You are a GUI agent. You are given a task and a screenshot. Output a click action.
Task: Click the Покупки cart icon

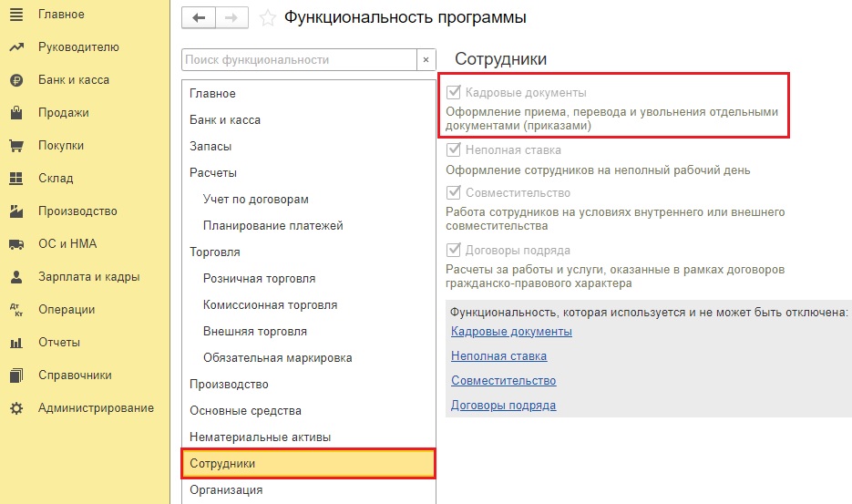pos(16,146)
